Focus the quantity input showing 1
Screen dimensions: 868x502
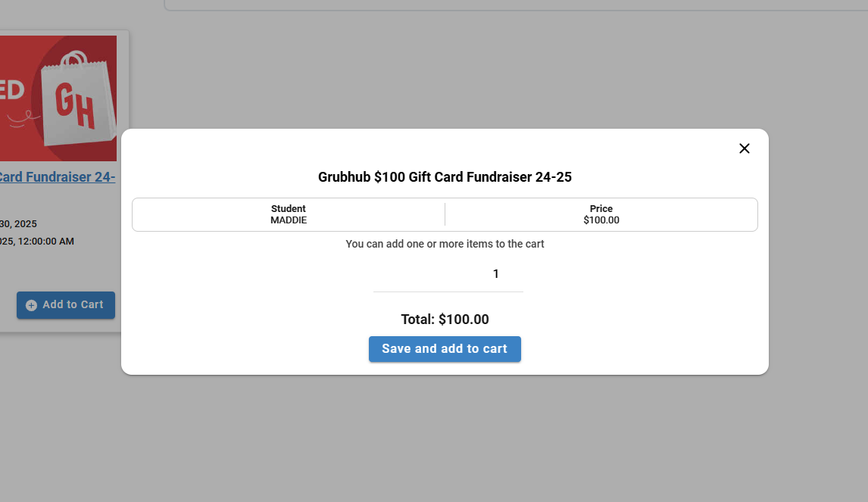[448, 274]
